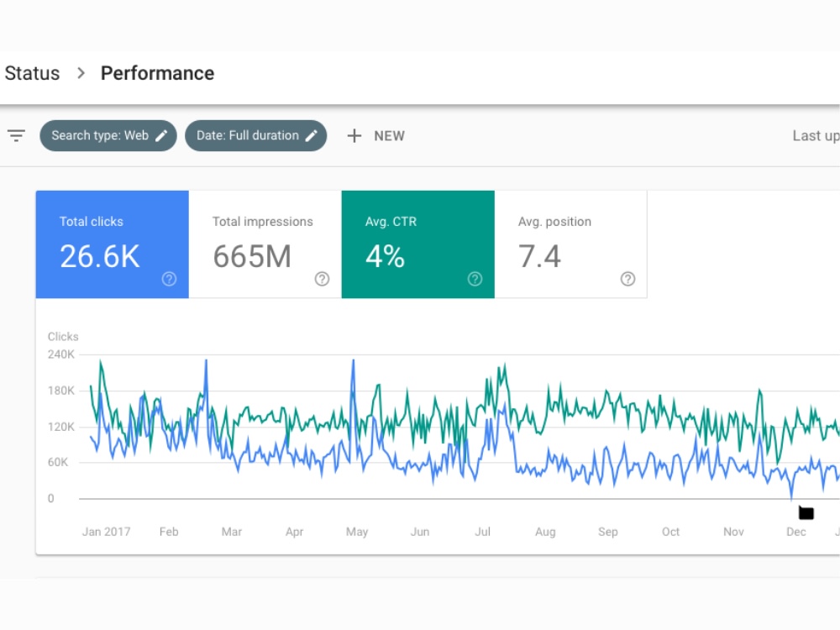Viewport: 840px width, 630px height.
Task: Click the 4% CTR value
Action: coord(386,256)
